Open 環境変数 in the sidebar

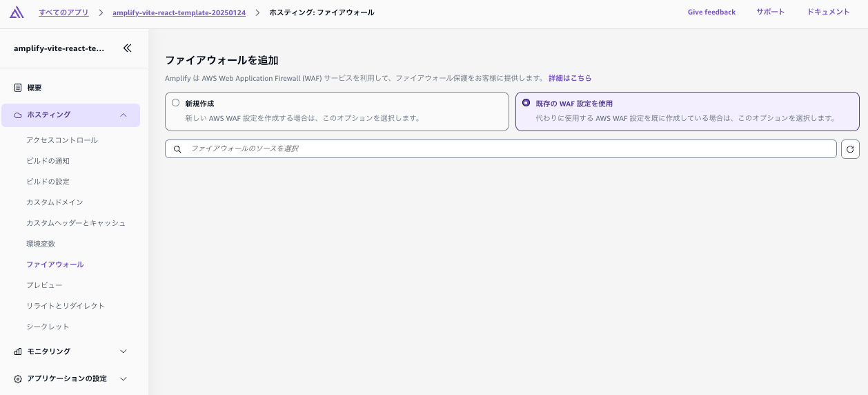click(x=41, y=244)
